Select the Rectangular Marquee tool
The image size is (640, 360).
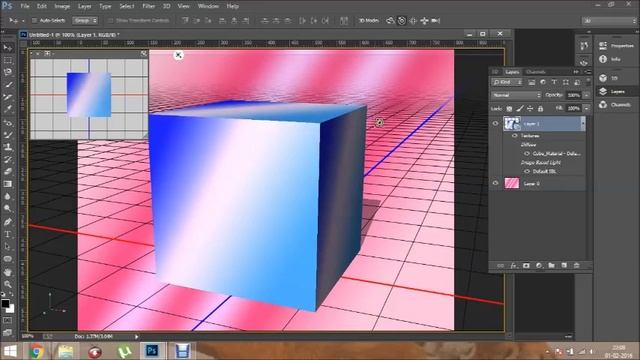[7, 60]
